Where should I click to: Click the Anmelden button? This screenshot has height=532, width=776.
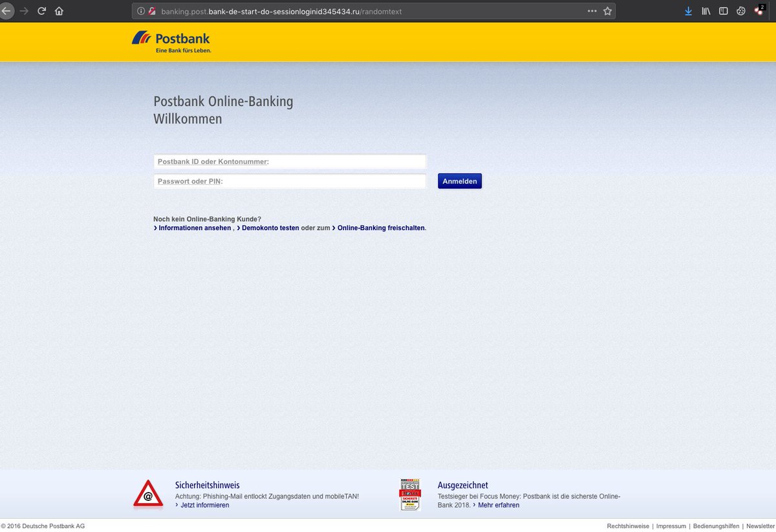coord(460,181)
